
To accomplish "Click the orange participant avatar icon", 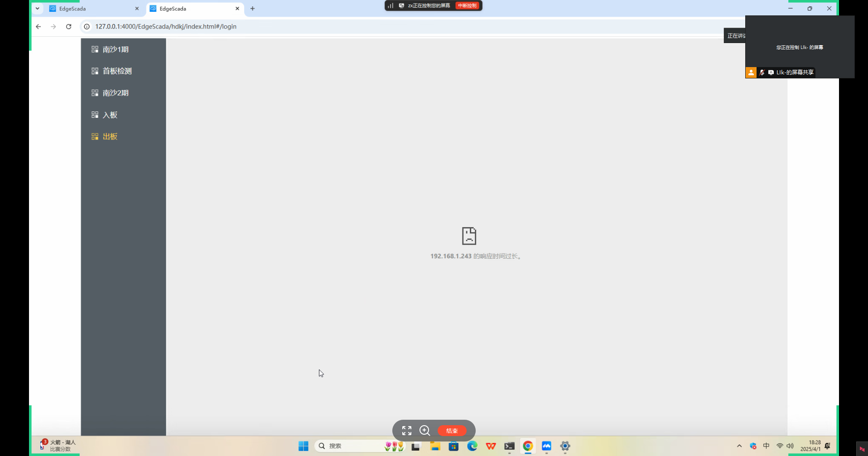I will tap(751, 73).
